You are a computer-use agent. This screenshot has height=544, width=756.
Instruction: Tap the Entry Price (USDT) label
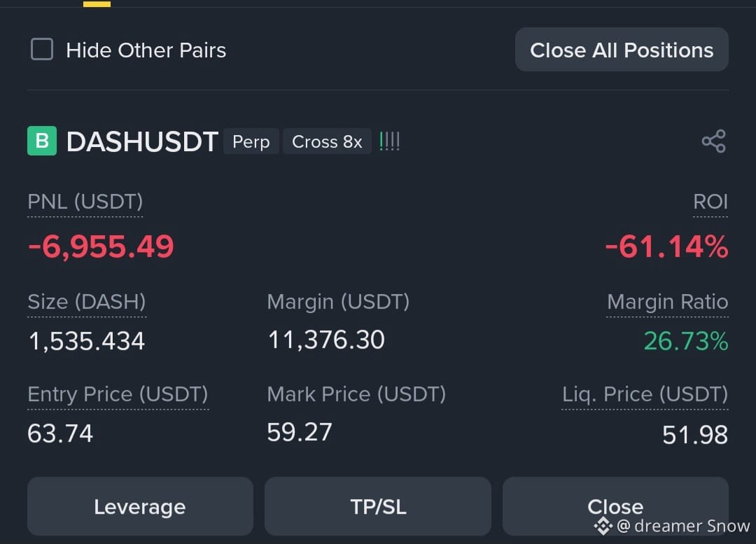[x=118, y=394]
